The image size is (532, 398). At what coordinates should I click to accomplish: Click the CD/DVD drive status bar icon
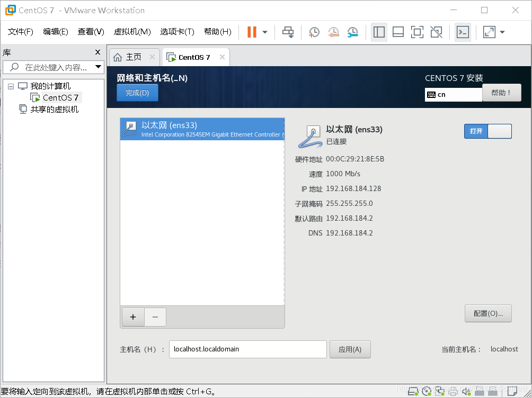coord(427,392)
